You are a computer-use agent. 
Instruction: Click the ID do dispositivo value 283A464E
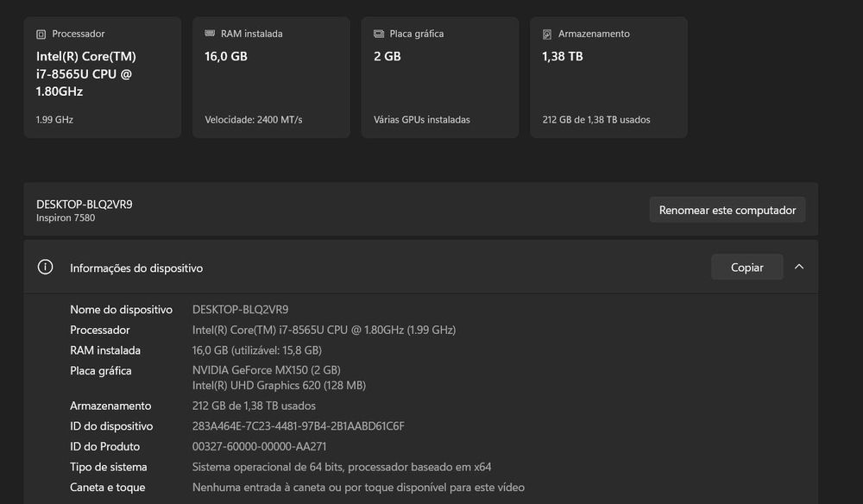point(299,426)
